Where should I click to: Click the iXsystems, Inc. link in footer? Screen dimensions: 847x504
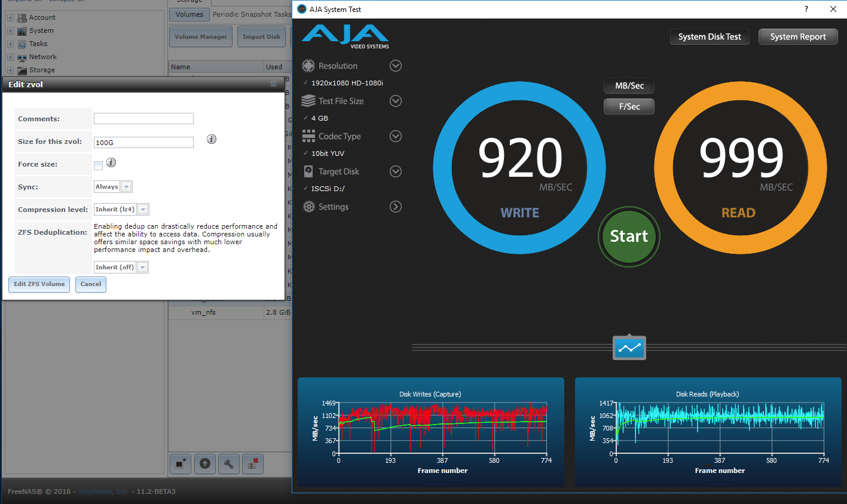click(103, 492)
